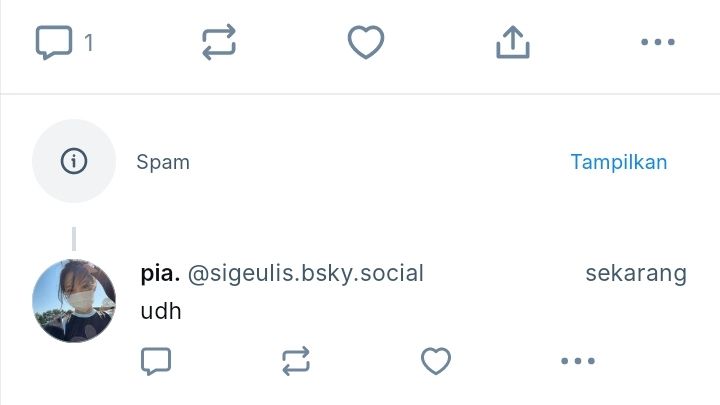This screenshot has height=405, width=720.
Task: Like pia.'s udh reply
Action: tap(436, 361)
